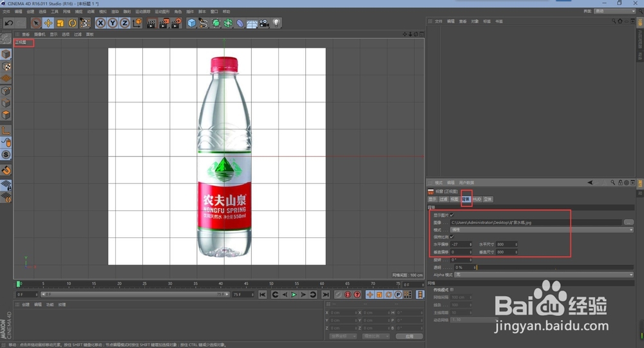Click the attribute manager back arrow
Screen dimensions: 644x348
(x=590, y=183)
